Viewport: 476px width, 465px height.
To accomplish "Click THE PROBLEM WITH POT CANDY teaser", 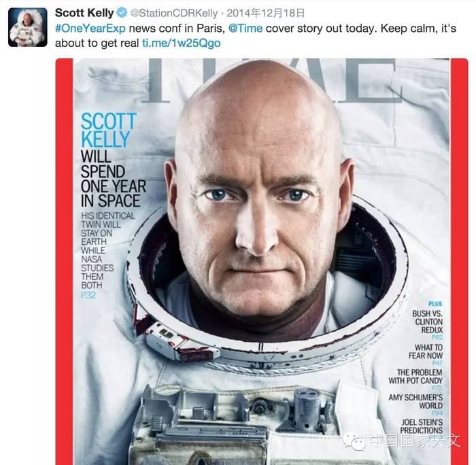I will pyautogui.click(x=415, y=377).
